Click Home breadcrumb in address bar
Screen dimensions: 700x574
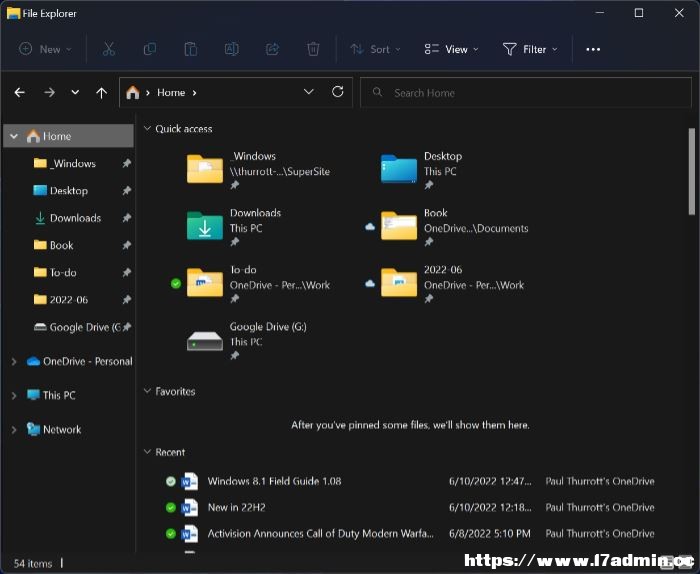click(x=171, y=92)
